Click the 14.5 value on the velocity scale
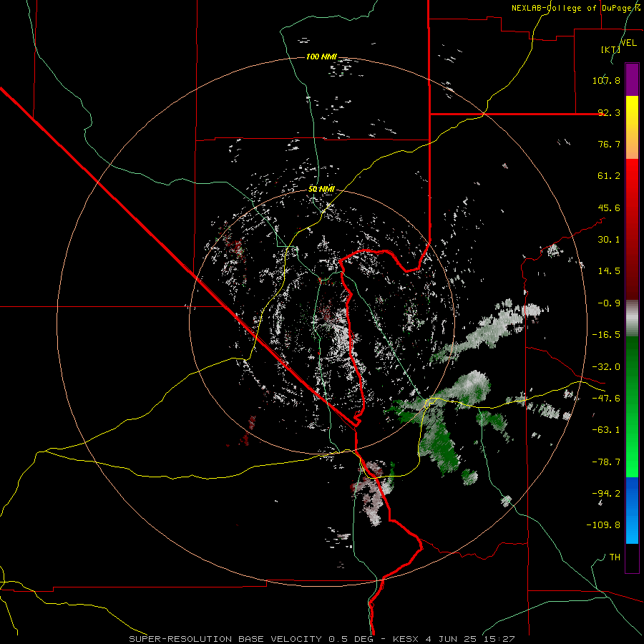The width and height of the screenshot is (644, 644). pos(609,271)
